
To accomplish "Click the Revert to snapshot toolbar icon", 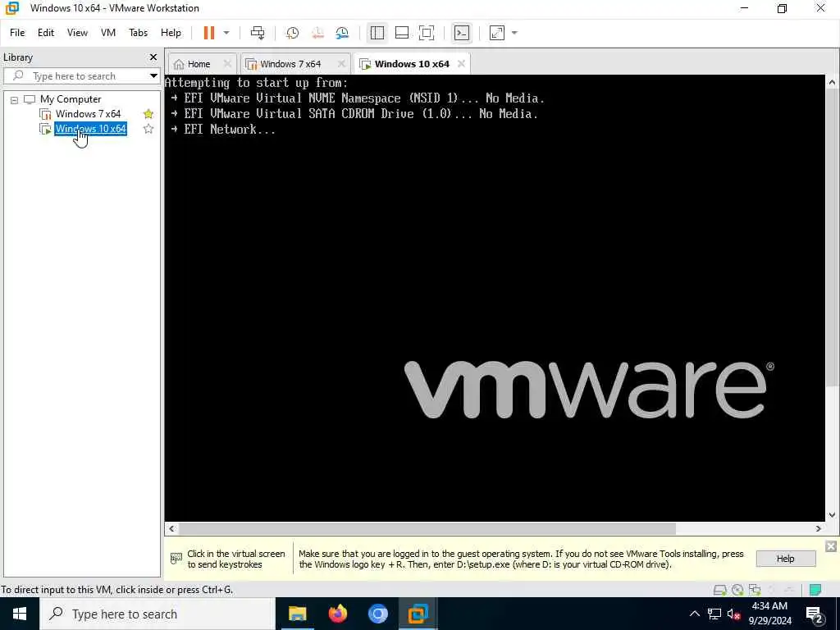I will (317, 33).
